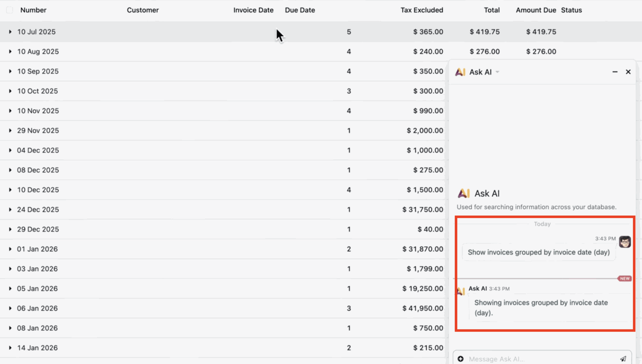Sort by Customer column header
Image resolution: width=642 pixels, height=364 pixels.
[x=143, y=10]
